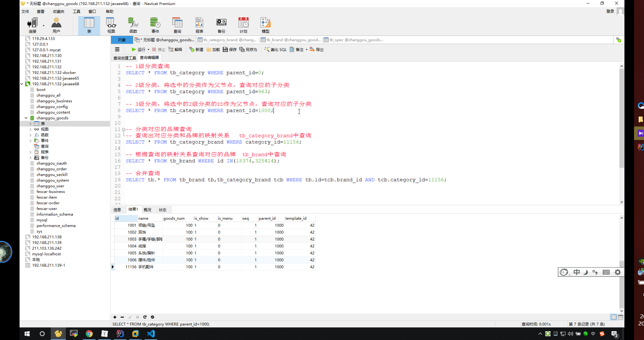
Task: Open the Favorites (收藏夹) menu
Action: [x=59, y=11]
